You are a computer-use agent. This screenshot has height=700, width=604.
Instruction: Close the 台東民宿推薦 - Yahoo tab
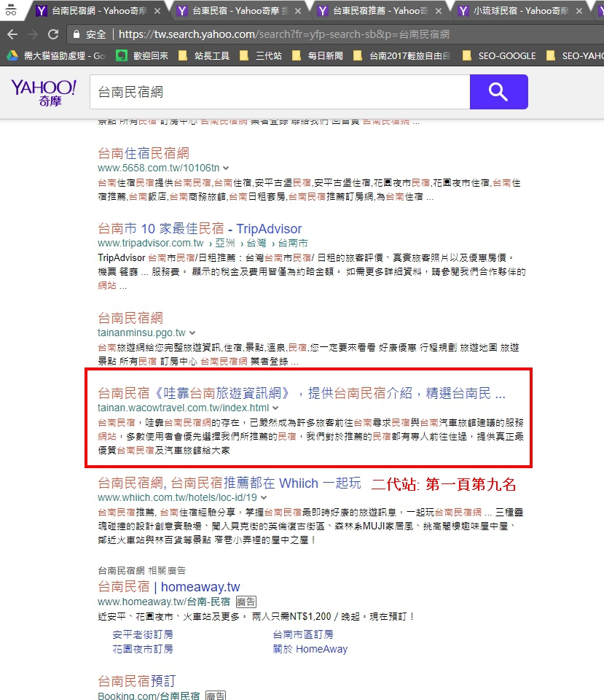(x=439, y=11)
